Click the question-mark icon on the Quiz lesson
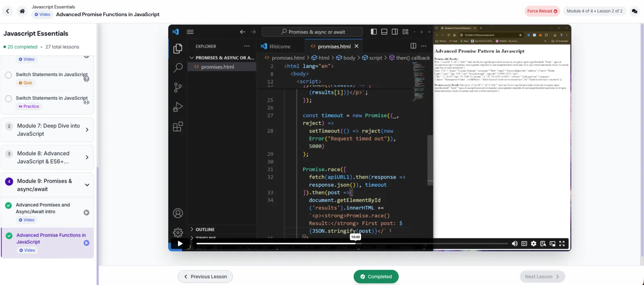Screen dimensions: 644x285 click(86, 79)
